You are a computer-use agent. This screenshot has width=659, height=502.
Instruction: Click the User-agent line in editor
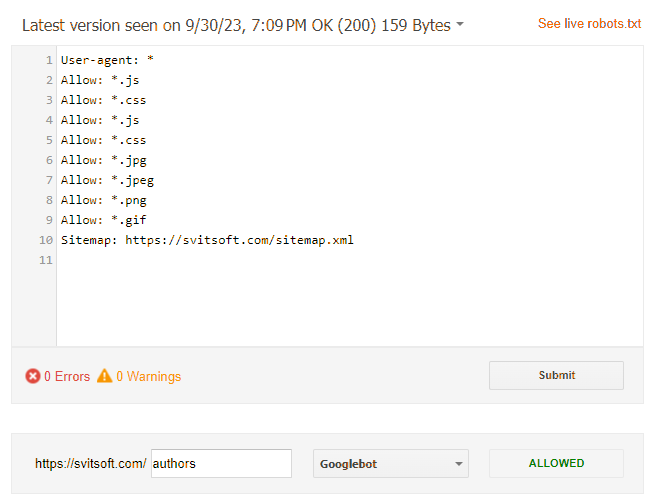107,60
